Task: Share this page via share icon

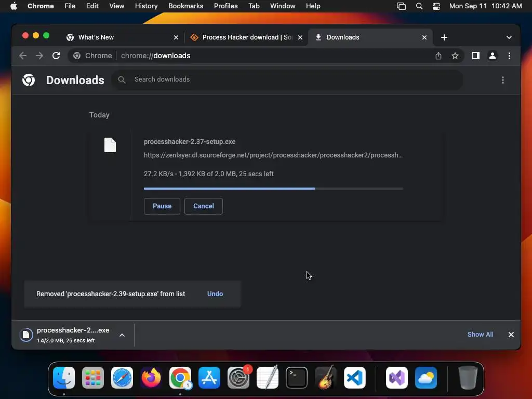Action: 438,56
